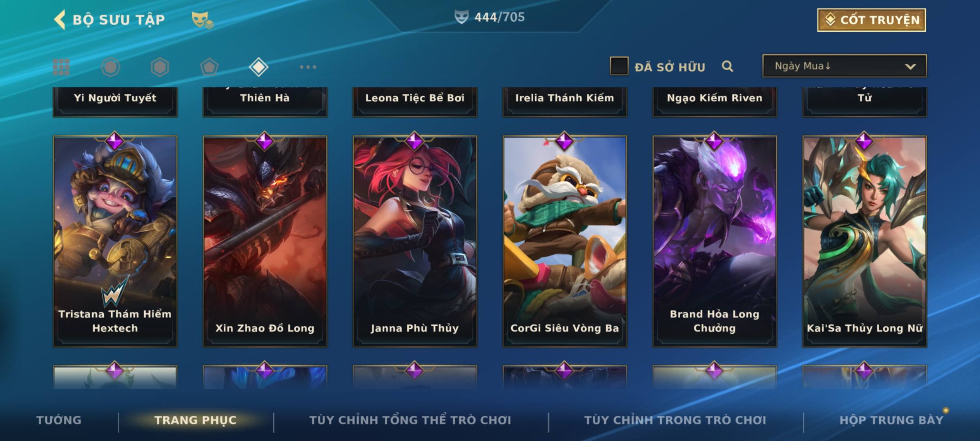
Task: Select the pentagon rarity filter icon
Action: tap(209, 67)
